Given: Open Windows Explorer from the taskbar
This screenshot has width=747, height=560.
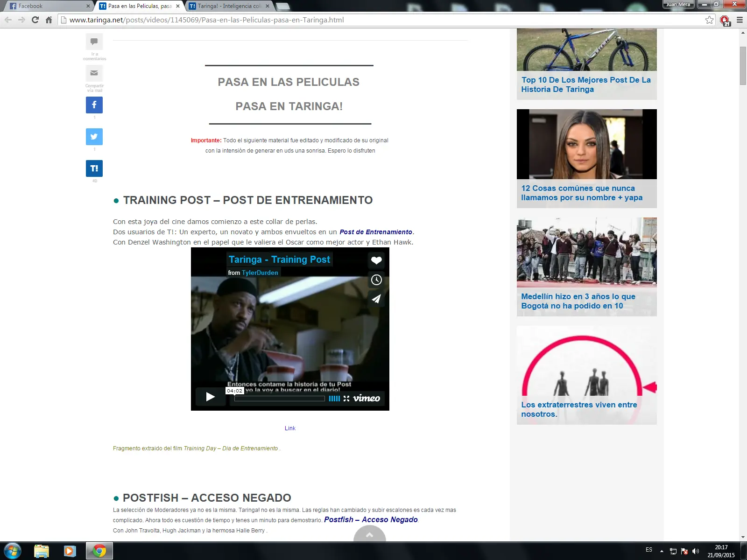Looking at the screenshot, I should pyautogui.click(x=42, y=551).
